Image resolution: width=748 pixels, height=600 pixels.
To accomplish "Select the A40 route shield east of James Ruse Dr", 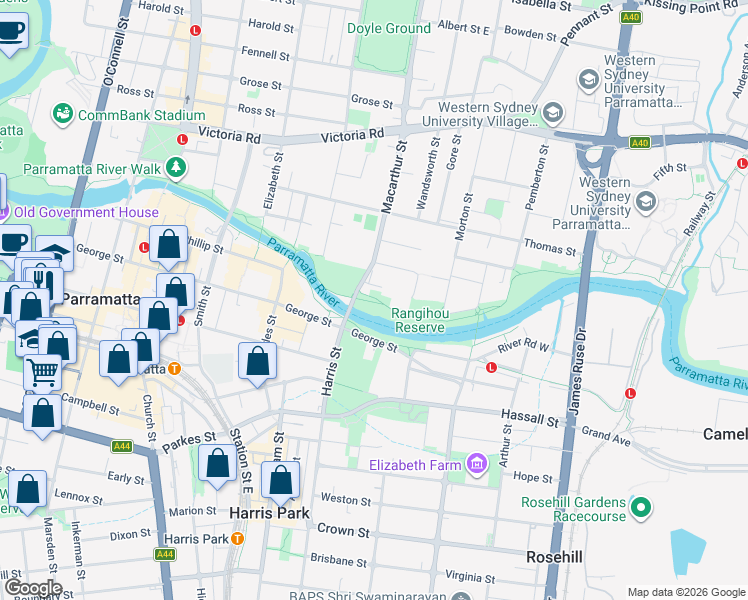I will click(x=639, y=143).
